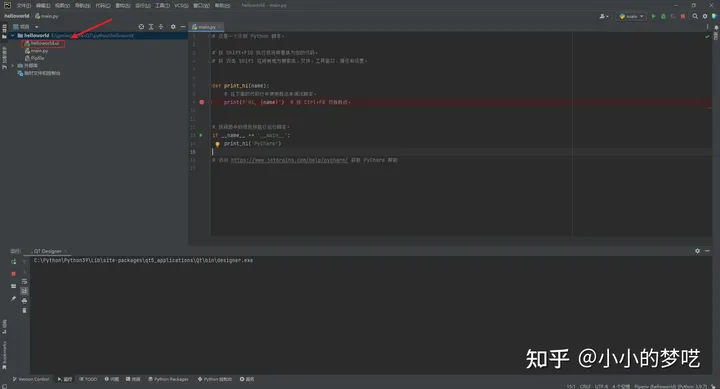720x389 pixels.
Task: Switch to the Python Packages tool tab
Action: [168, 379]
